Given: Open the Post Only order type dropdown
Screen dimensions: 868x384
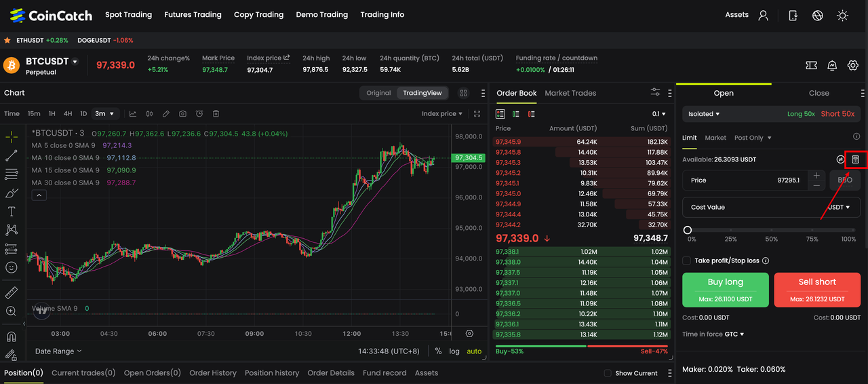Looking at the screenshot, I should (753, 138).
